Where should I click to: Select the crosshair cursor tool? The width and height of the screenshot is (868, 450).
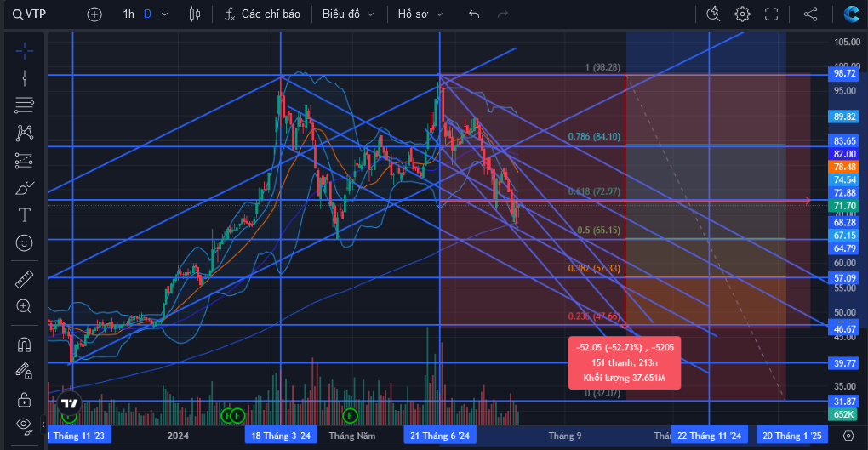25,52
